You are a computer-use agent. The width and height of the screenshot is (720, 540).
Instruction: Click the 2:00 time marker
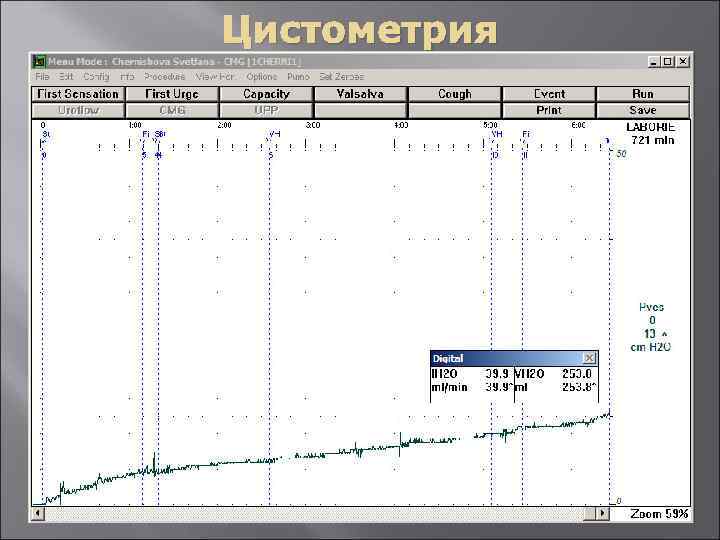(224, 125)
